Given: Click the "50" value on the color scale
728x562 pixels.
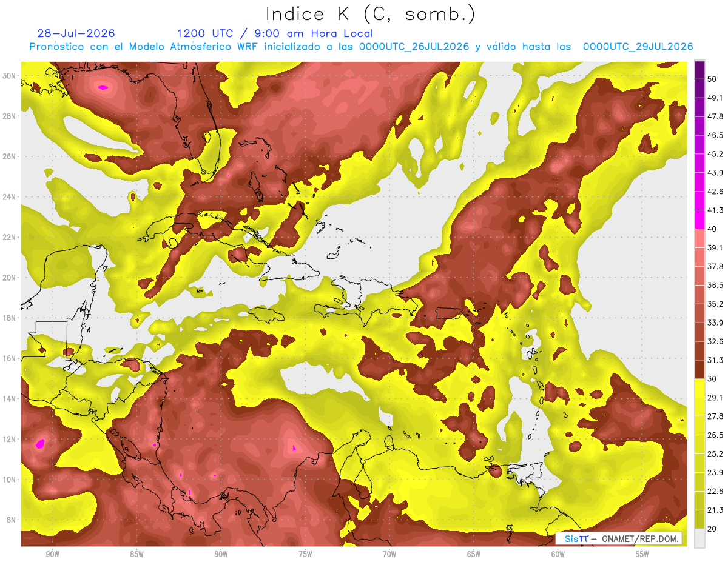Looking at the screenshot, I should pos(712,79).
